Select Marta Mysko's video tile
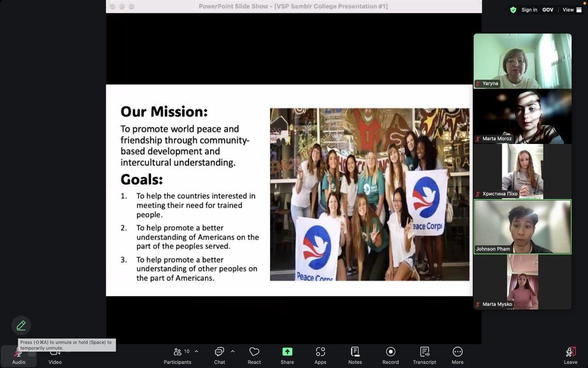This screenshot has height=368, width=588. click(x=523, y=282)
